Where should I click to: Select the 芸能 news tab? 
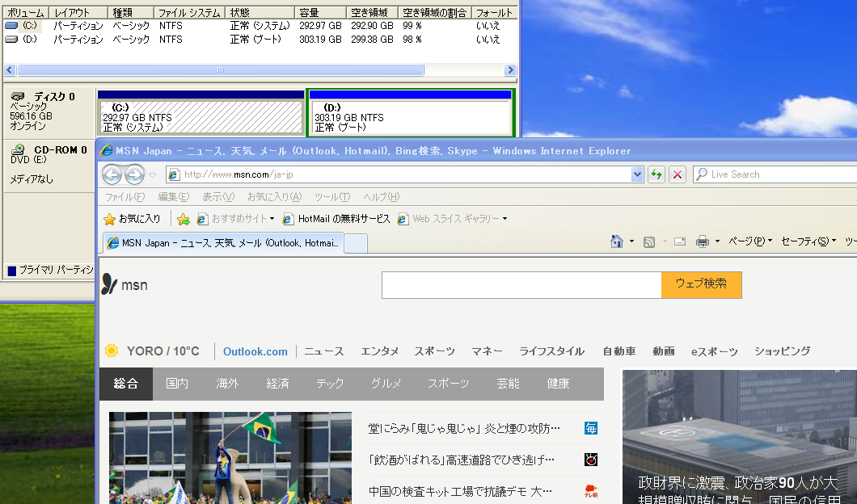509,384
